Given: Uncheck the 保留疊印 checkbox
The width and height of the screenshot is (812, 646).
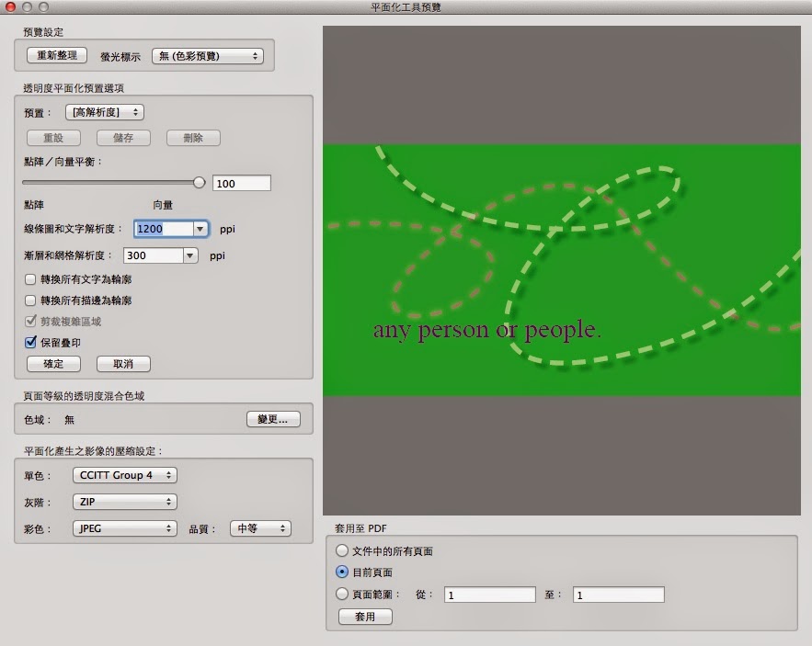Looking at the screenshot, I should (30, 343).
